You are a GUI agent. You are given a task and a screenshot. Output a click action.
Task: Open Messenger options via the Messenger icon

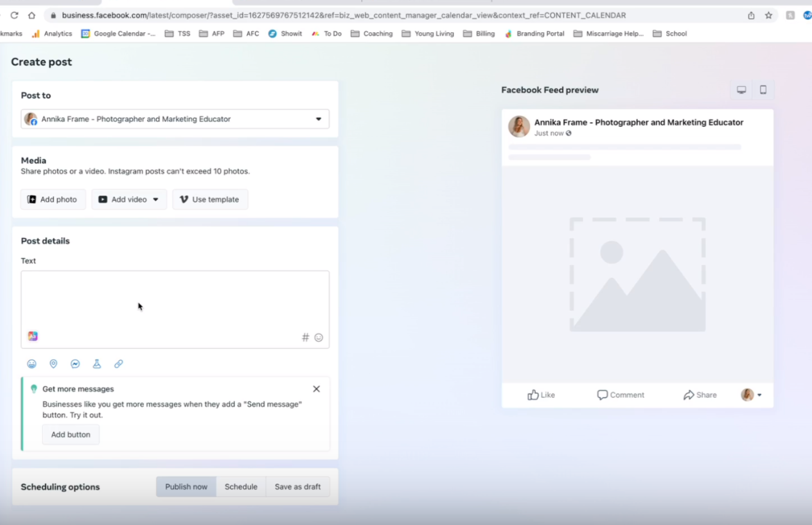[x=75, y=364]
